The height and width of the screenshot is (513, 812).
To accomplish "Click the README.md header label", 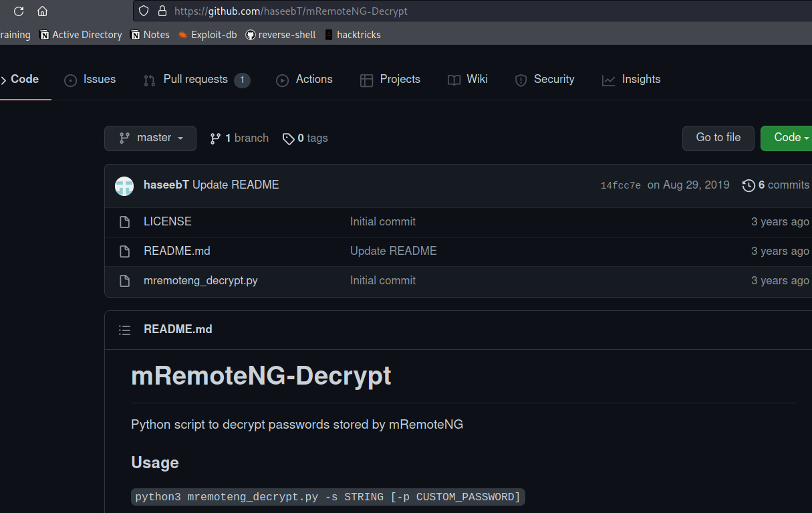I will point(178,330).
